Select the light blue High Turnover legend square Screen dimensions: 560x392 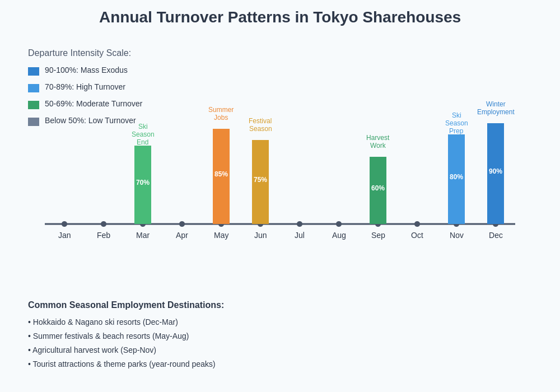point(34,88)
